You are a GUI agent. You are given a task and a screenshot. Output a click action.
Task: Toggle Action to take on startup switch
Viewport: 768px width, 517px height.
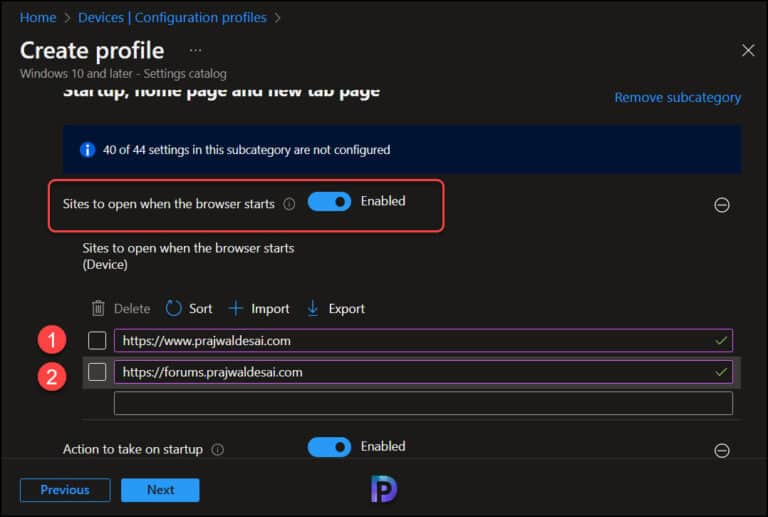pos(329,447)
